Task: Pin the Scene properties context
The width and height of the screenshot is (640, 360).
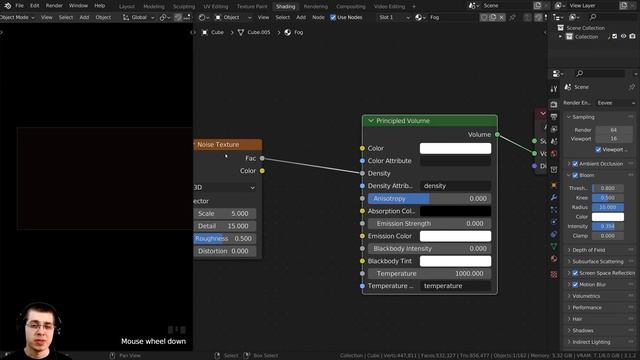Action: (632, 87)
